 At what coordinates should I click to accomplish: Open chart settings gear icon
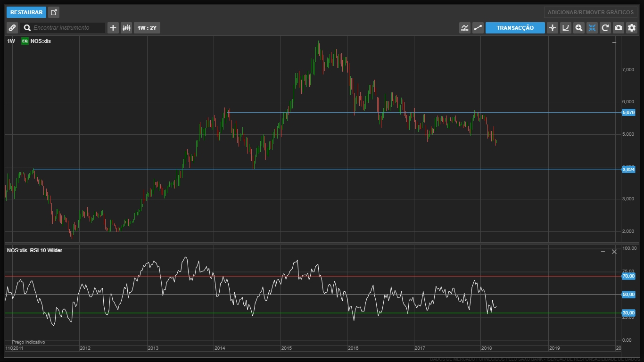point(632,28)
